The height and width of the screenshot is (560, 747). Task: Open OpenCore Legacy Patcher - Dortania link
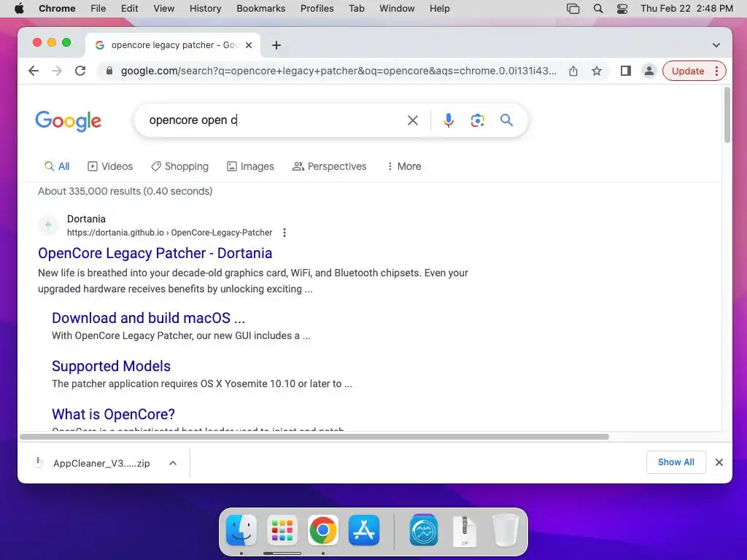point(155,253)
